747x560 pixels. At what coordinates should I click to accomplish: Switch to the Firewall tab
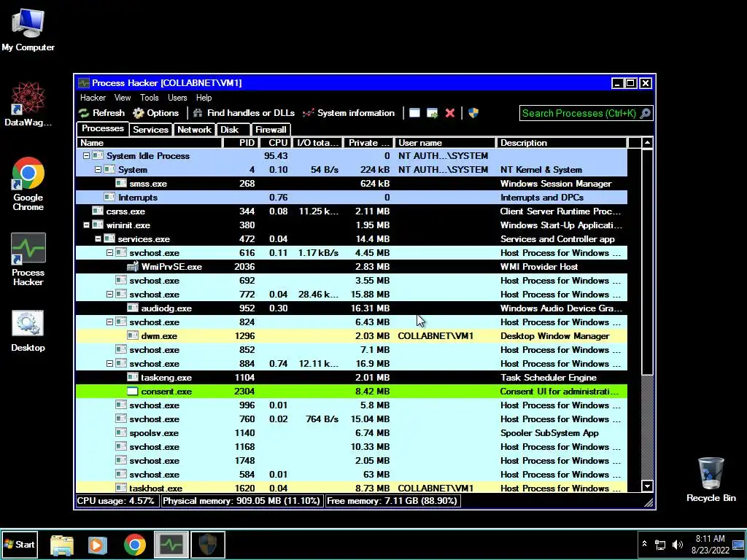tap(271, 130)
